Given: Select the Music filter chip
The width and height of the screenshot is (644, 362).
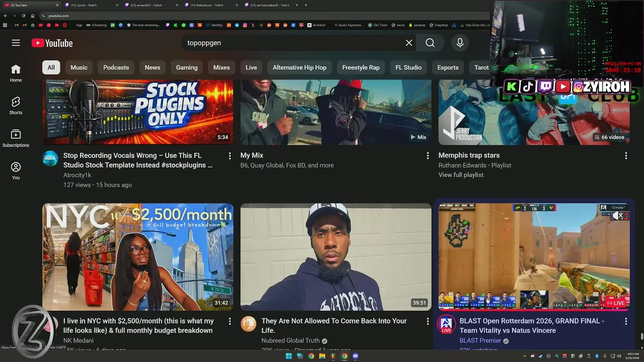Looking at the screenshot, I should coord(79,67).
